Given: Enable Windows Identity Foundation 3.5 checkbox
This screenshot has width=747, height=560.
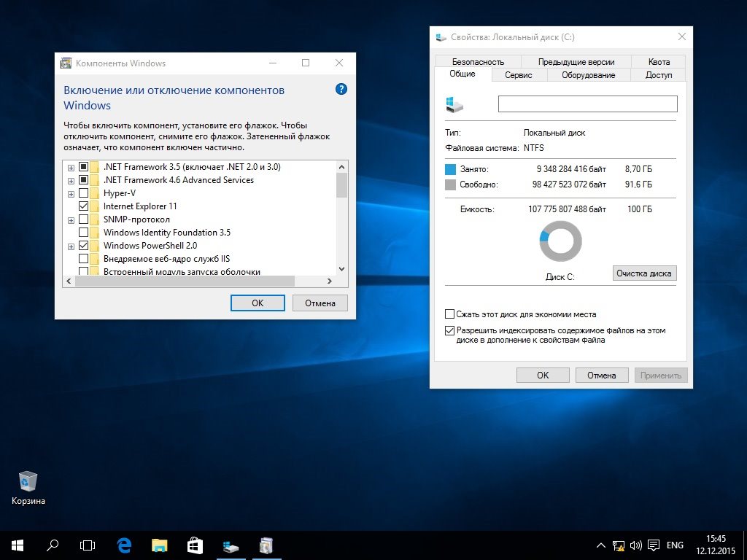Looking at the screenshot, I should coord(83,233).
